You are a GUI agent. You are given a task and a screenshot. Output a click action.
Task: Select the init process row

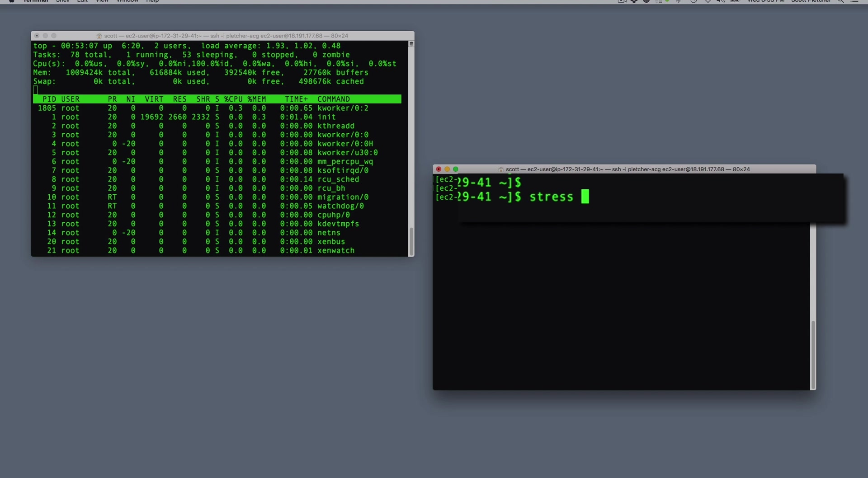[x=217, y=117]
